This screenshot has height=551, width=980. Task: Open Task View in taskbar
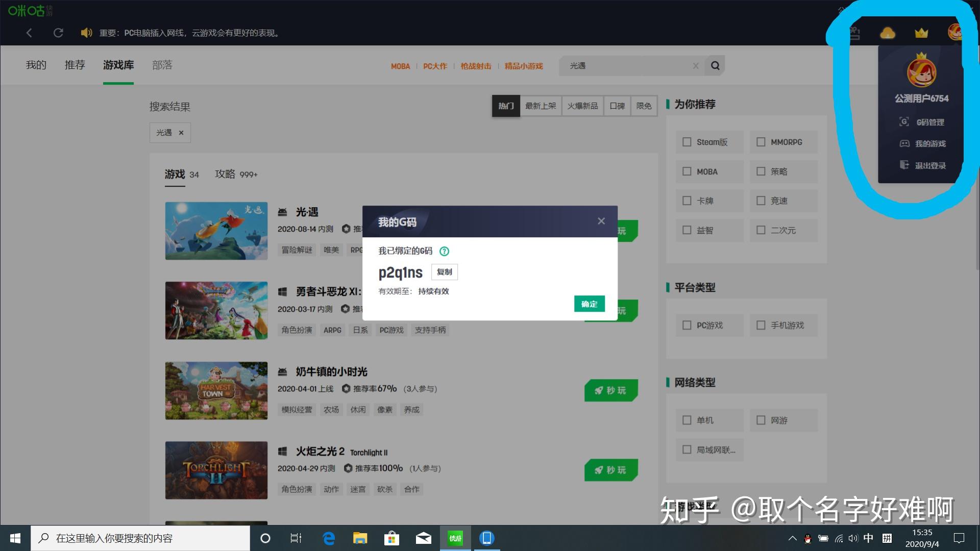(x=296, y=538)
